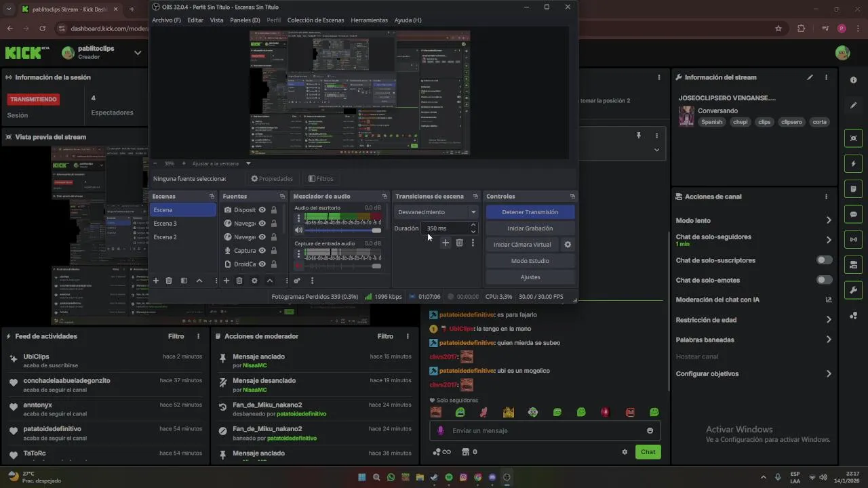The height and width of the screenshot is (488, 868).
Task: Click the lightning icon in Kick sidebar
Action: (x=853, y=164)
